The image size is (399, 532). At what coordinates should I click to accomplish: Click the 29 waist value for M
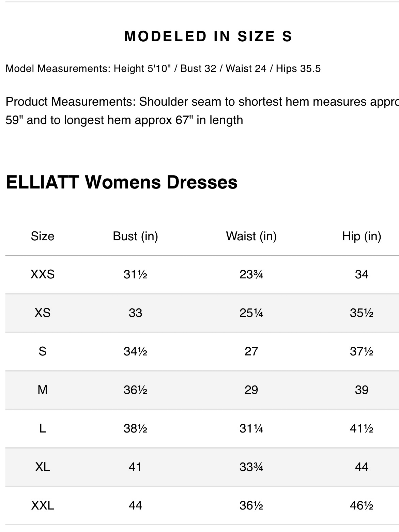click(x=251, y=390)
